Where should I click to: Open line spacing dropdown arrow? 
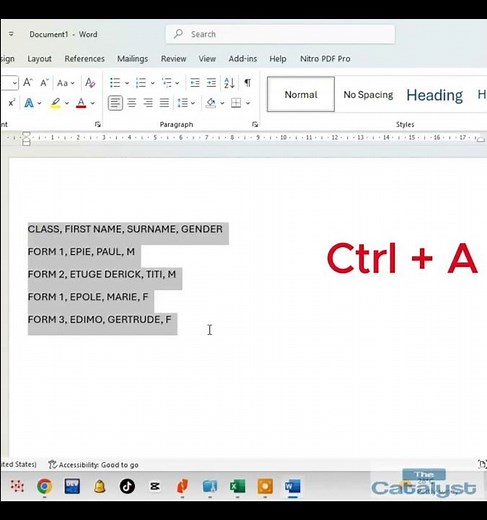click(193, 103)
